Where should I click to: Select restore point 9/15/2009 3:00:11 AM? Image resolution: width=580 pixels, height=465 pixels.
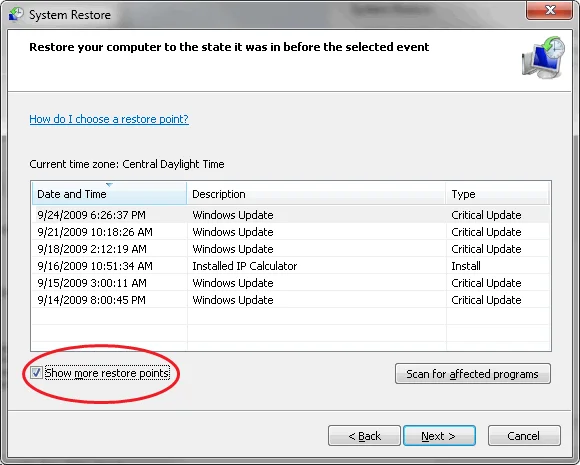pos(291,283)
